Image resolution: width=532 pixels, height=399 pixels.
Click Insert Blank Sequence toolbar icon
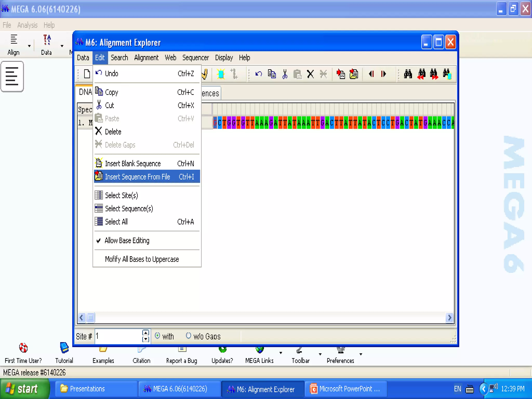coord(341,74)
